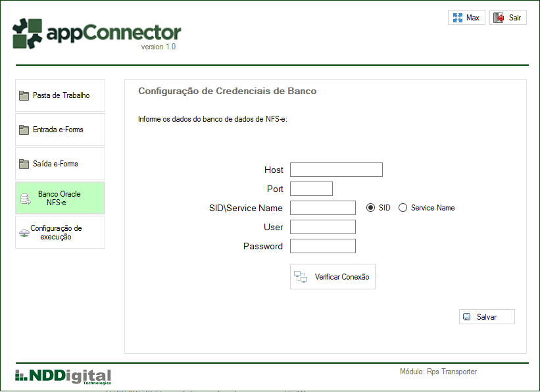The image size is (540, 392).
Task: Select the SID radio option
Action: pyautogui.click(x=370, y=208)
